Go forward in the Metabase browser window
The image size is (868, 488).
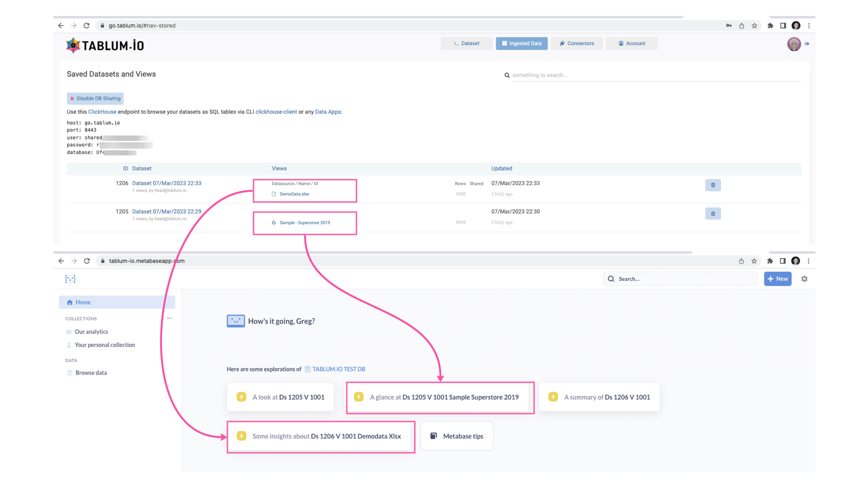pyautogui.click(x=74, y=261)
